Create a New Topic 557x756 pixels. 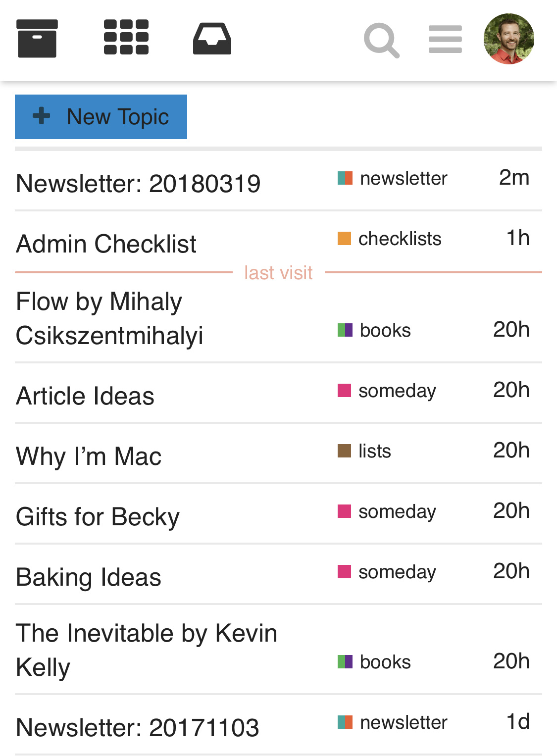point(101,117)
